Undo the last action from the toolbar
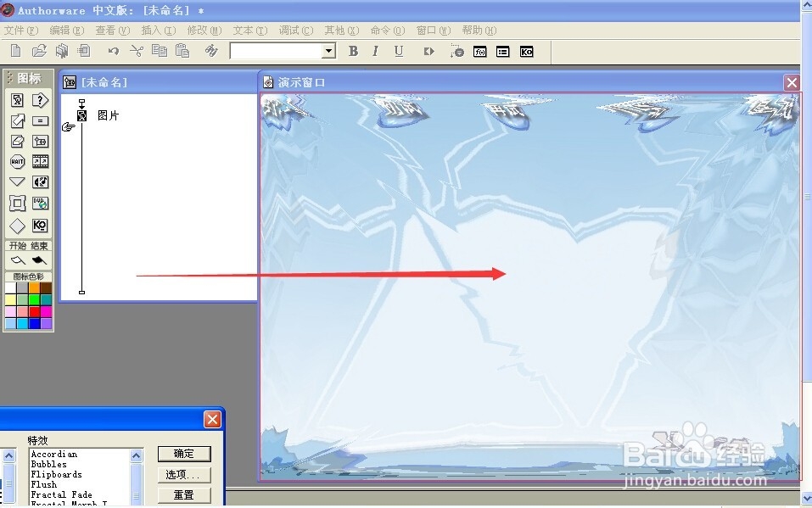This screenshot has height=508, width=812. click(114, 51)
